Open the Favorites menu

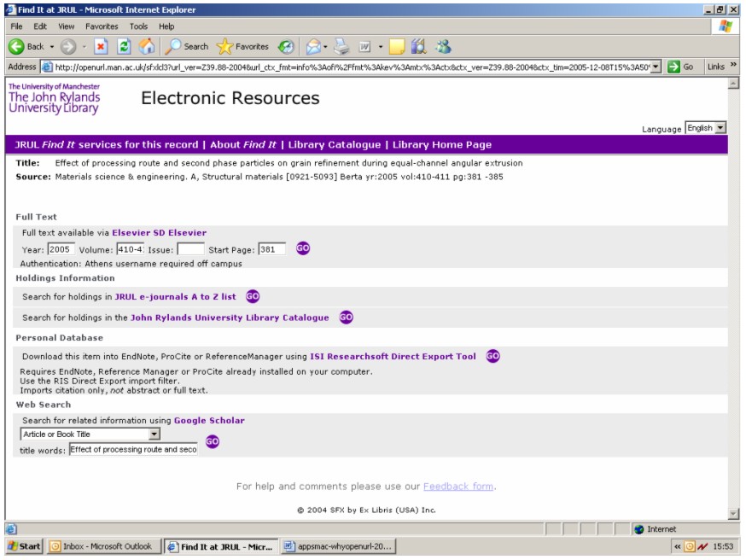[x=102, y=26]
